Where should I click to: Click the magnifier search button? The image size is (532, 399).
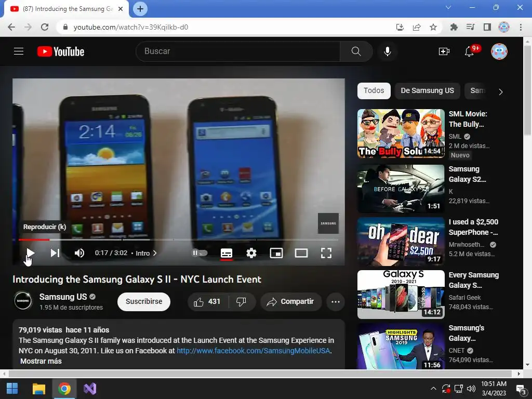point(356,51)
